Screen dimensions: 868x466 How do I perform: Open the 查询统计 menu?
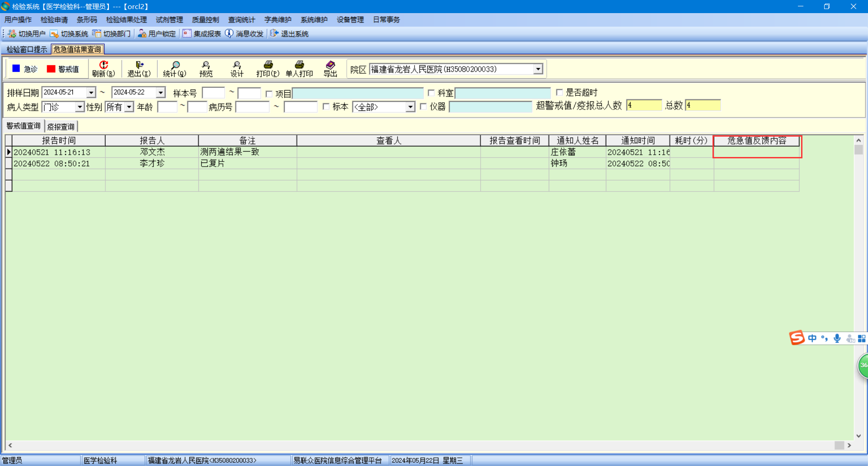coord(242,20)
